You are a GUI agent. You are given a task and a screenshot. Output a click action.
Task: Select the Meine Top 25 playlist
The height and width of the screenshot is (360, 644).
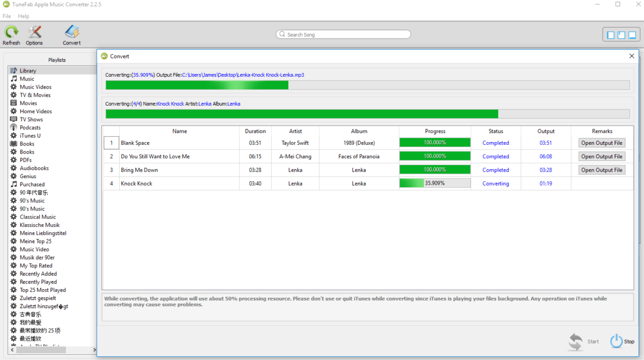35,241
